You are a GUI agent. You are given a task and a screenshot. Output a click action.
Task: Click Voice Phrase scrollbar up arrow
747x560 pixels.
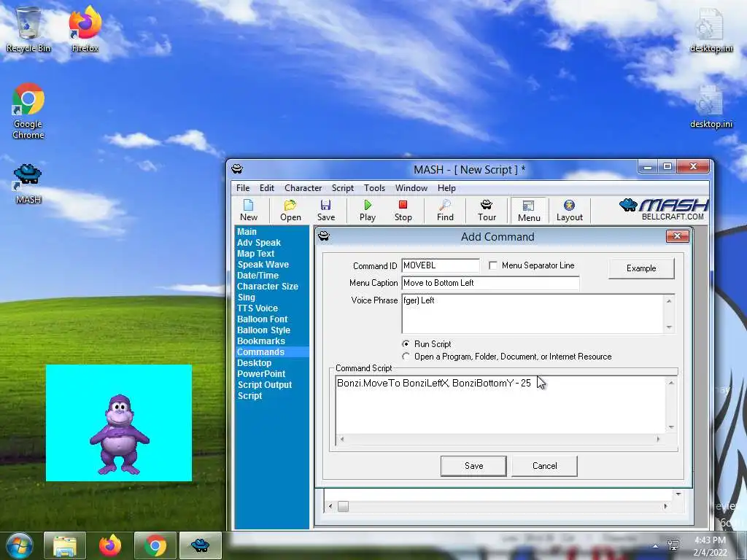[669, 301]
